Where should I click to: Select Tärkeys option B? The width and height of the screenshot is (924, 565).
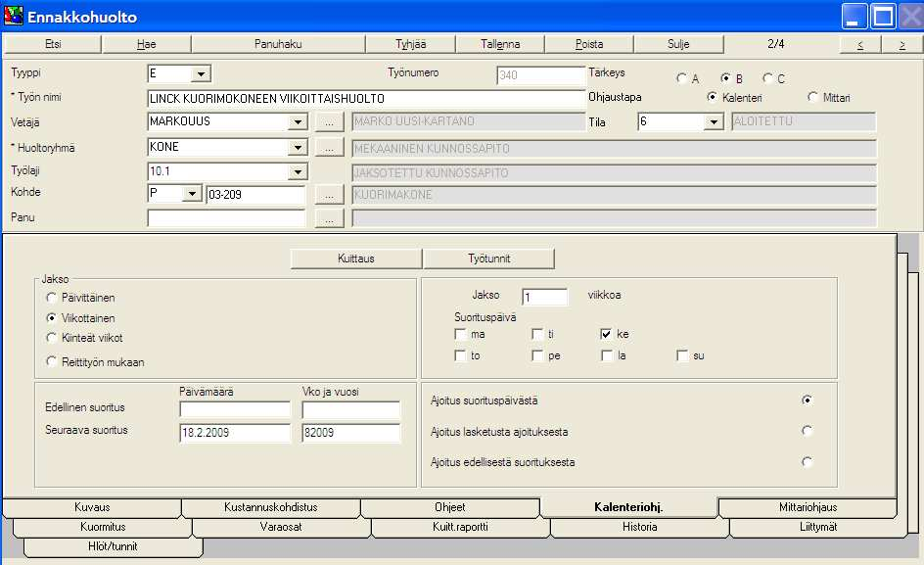click(x=725, y=78)
